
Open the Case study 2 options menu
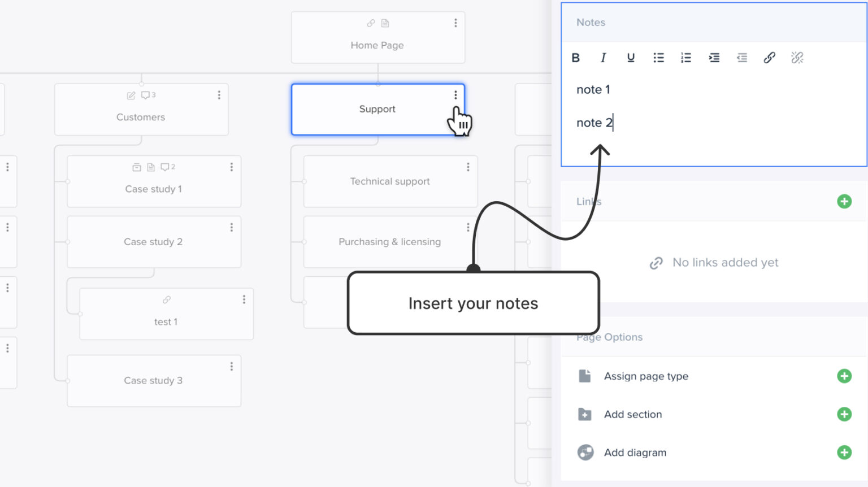click(x=231, y=227)
